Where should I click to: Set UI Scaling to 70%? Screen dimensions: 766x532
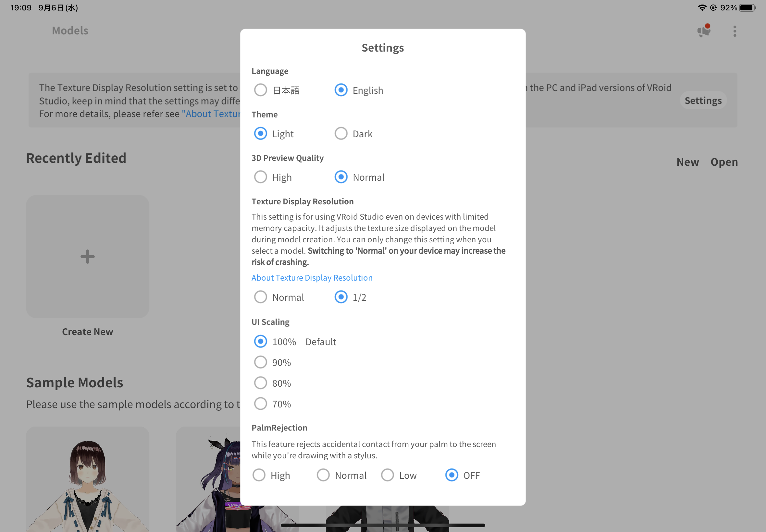pyautogui.click(x=260, y=404)
